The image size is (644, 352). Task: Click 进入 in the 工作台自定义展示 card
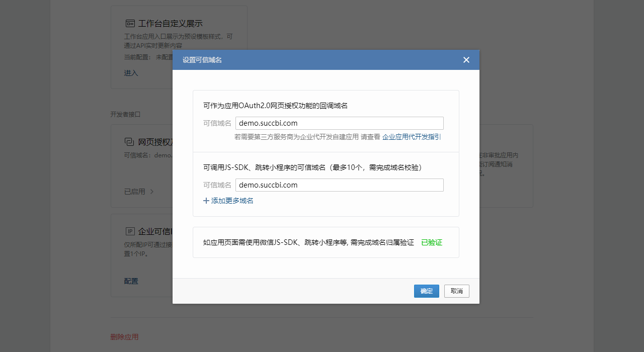[x=131, y=72]
